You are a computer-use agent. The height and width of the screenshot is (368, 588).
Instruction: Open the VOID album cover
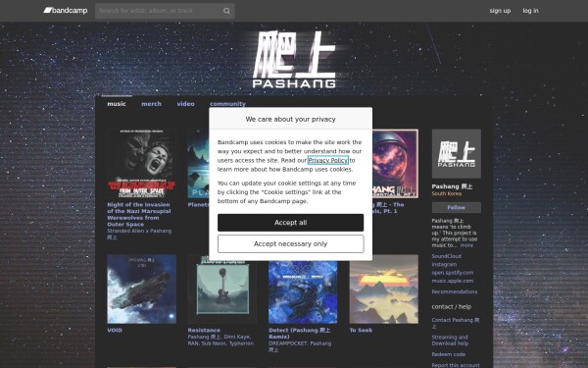click(x=141, y=289)
